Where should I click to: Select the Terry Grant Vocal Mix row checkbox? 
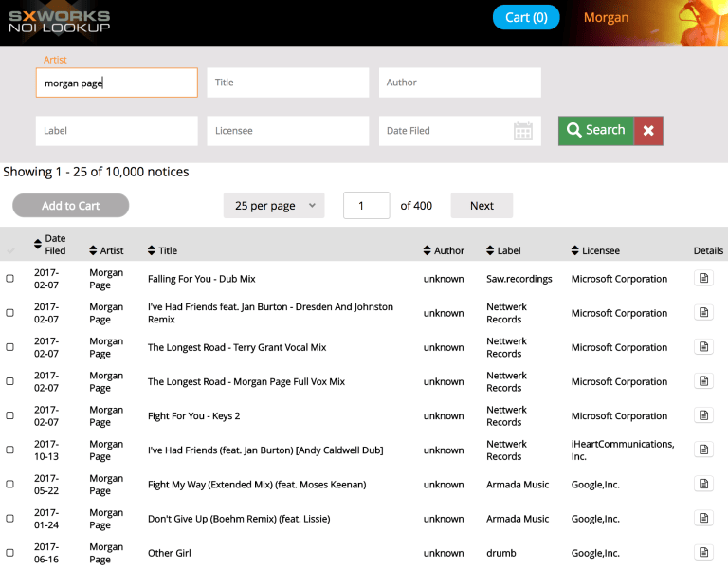(x=9, y=347)
